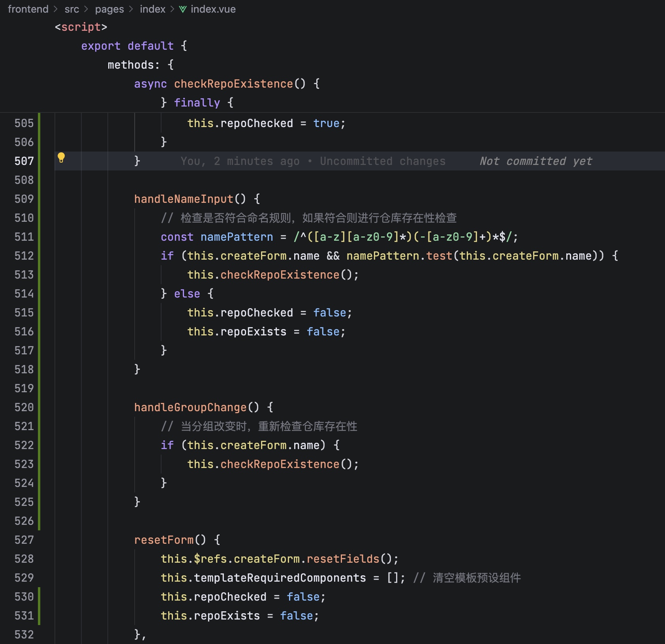Jump to sticky line 'export default {'

pyautogui.click(x=134, y=46)
